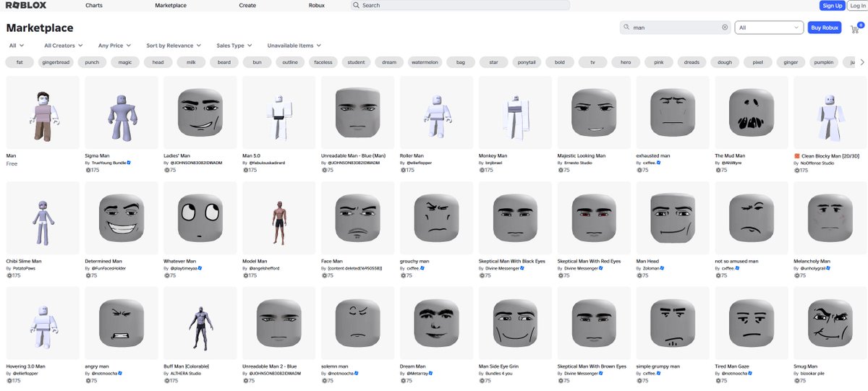The height and width of the screenshot is (391, 868).
Task: Open the Sort by Relevance dropdown
Action: coord(174,46)
